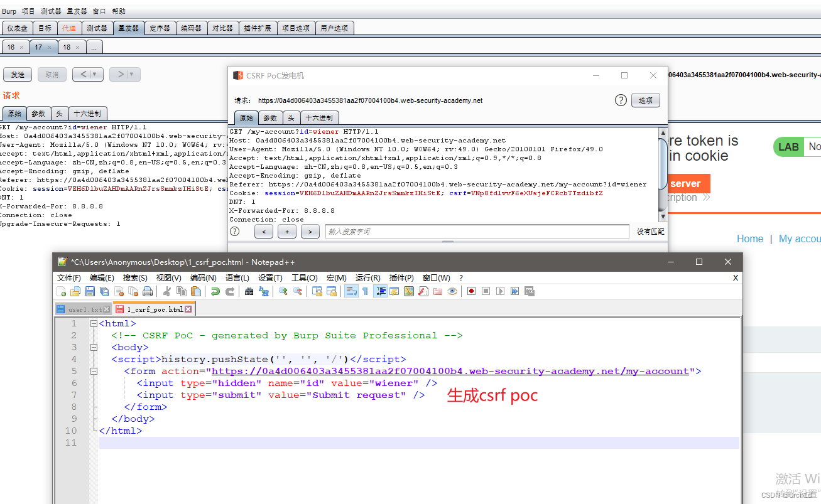Image resolution: width=821 pixels, height=504 pixels.
Task: Click the Save icon in Notepad++ toolbar
Action: coord(90,291)
